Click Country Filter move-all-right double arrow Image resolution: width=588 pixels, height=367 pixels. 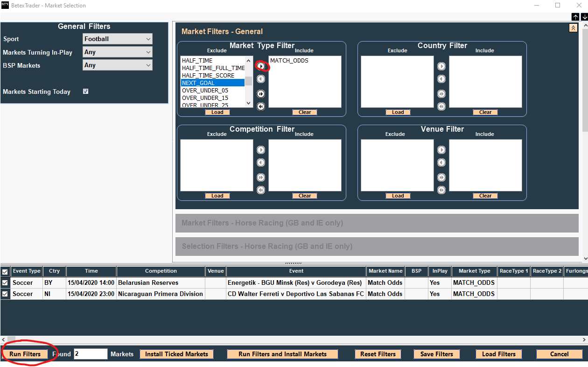click(441, 94)
